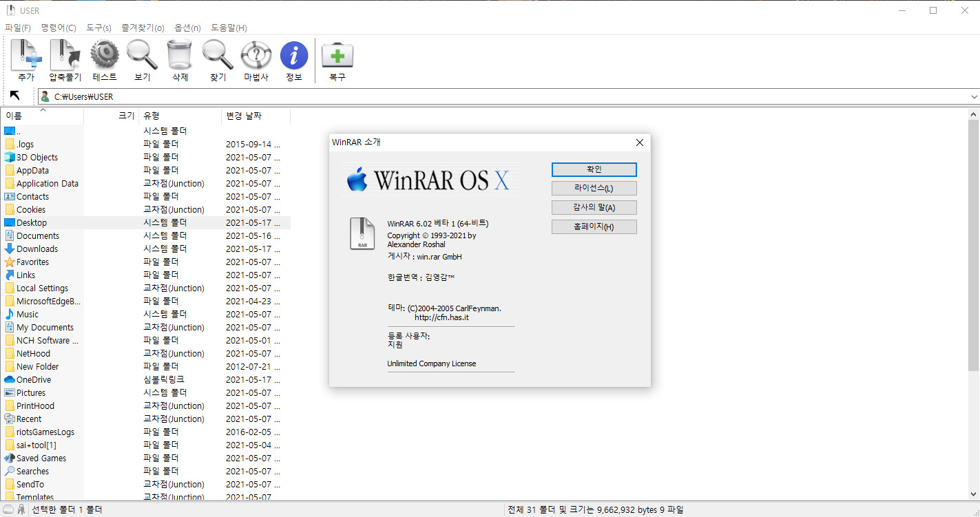
Task: Select the riotsGamesLogs folder row
Action: [x=145, y=432]
